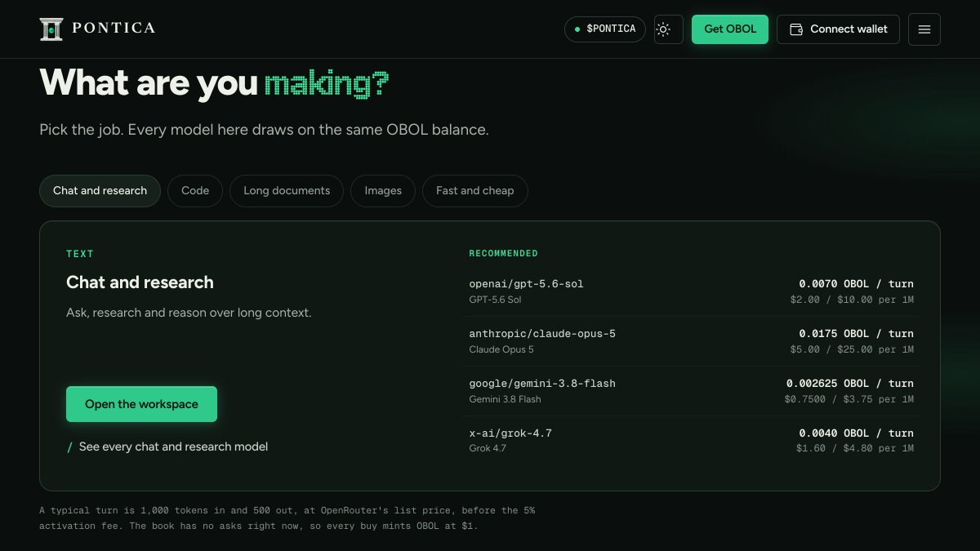The height and width of the screenshot is (551, 980).
Task: Click the 0.0070 OBOL / turn price
Action: tap(856, 284)
